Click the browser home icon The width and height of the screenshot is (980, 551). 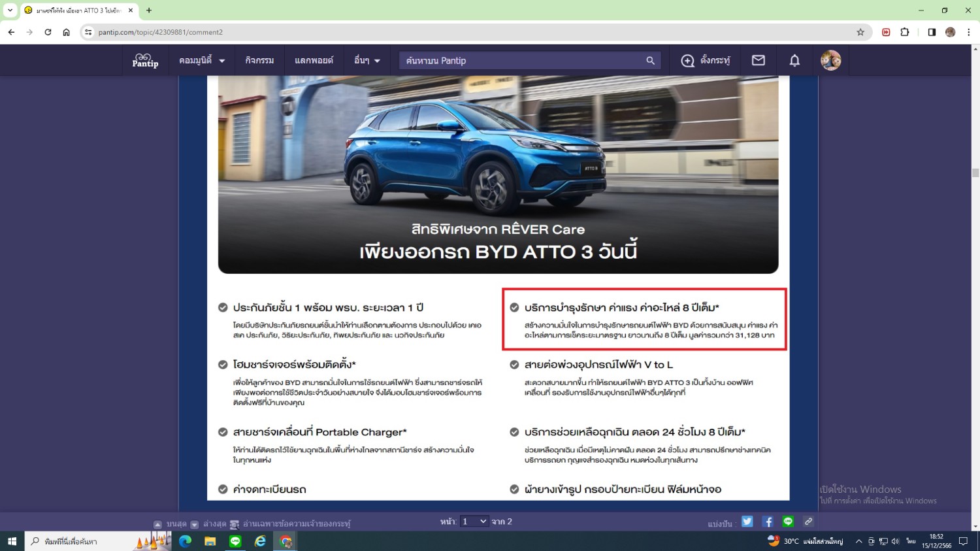[x=66, y=32]
